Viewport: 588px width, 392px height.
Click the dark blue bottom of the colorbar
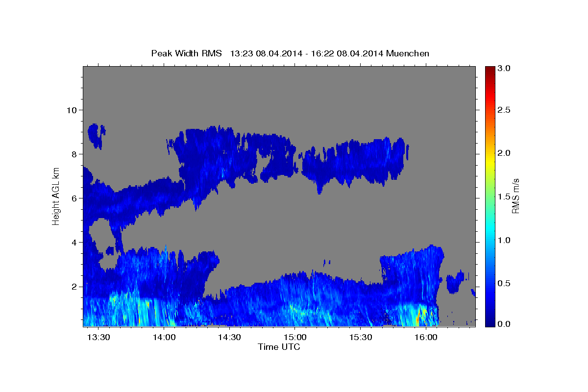[490, 322]
